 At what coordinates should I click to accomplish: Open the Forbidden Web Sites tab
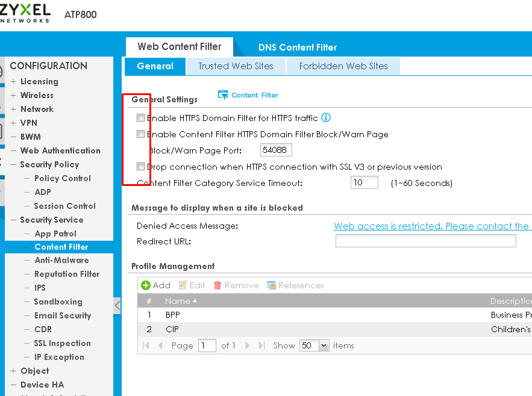pos(343,66)
